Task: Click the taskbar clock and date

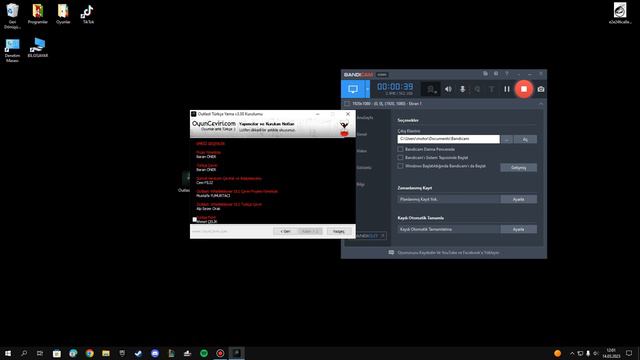Action: point(611,353)
